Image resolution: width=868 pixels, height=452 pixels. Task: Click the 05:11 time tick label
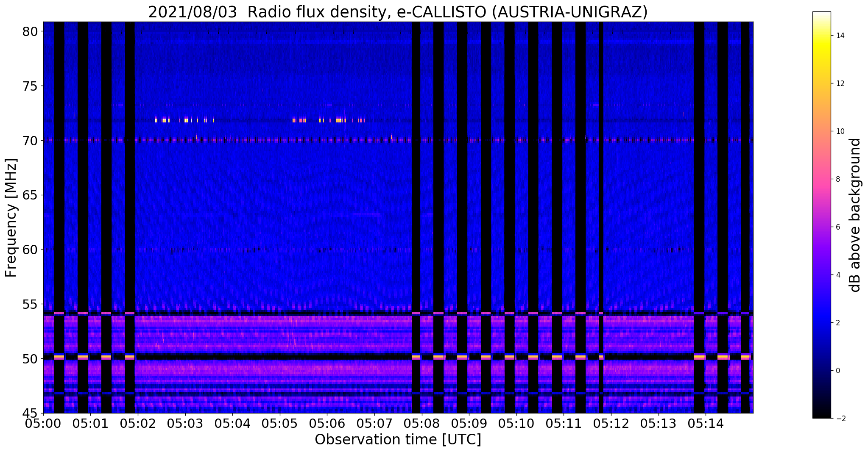564,424
